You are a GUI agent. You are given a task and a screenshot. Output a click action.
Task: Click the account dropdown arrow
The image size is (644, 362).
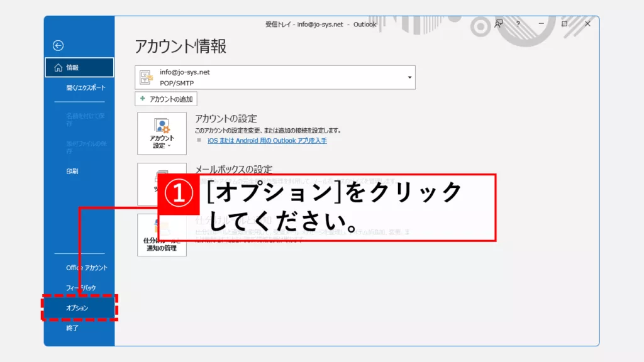409,77
